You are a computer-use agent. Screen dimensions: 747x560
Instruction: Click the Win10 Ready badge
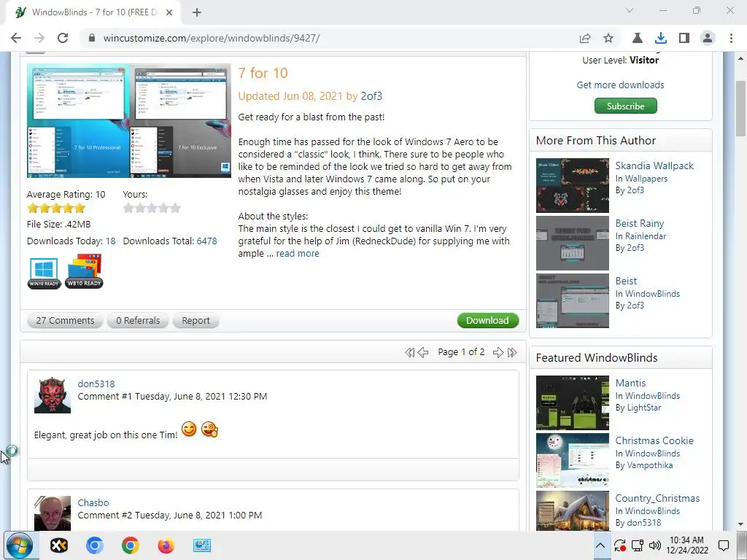point(44,273)
